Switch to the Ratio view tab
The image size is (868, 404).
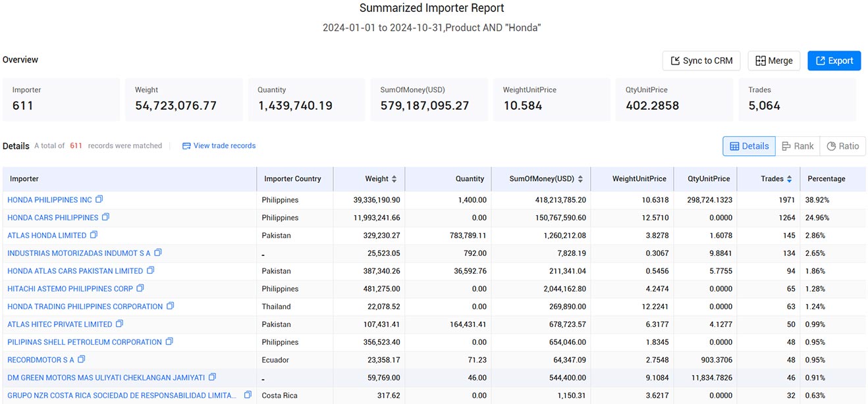click(x=843, y=146)
